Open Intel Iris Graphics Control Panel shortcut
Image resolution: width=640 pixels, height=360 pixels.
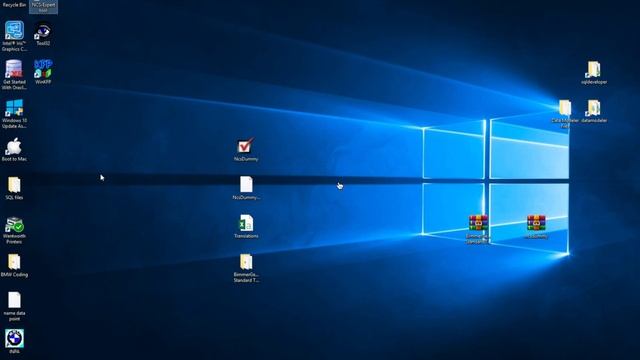point(14,36)
